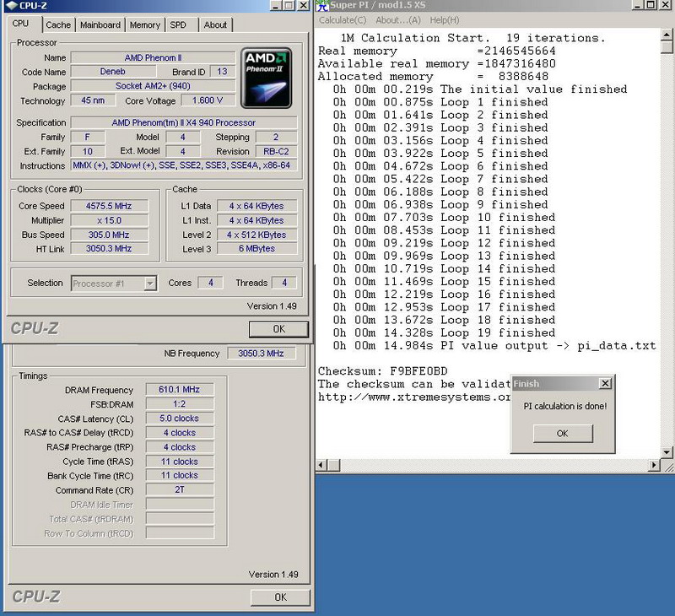The width and height of the screenshot is (675, 616).
Task: Click the NB Frequency value 3050.3 MHz
Action: (x=261, y=354)
